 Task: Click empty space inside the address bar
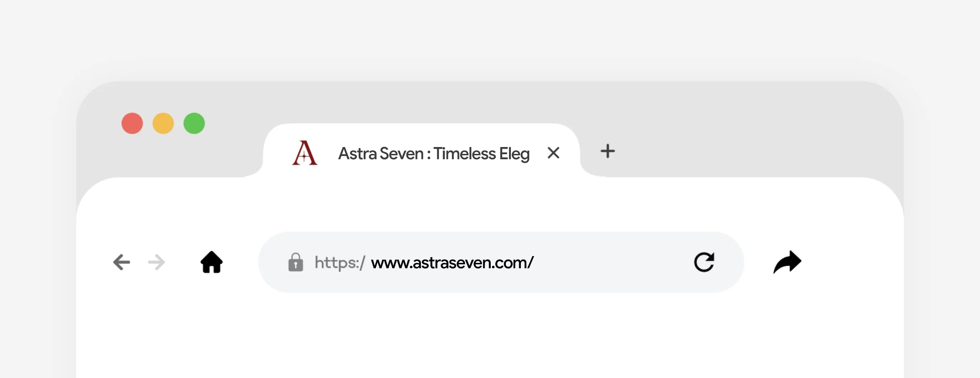point(609,263)
